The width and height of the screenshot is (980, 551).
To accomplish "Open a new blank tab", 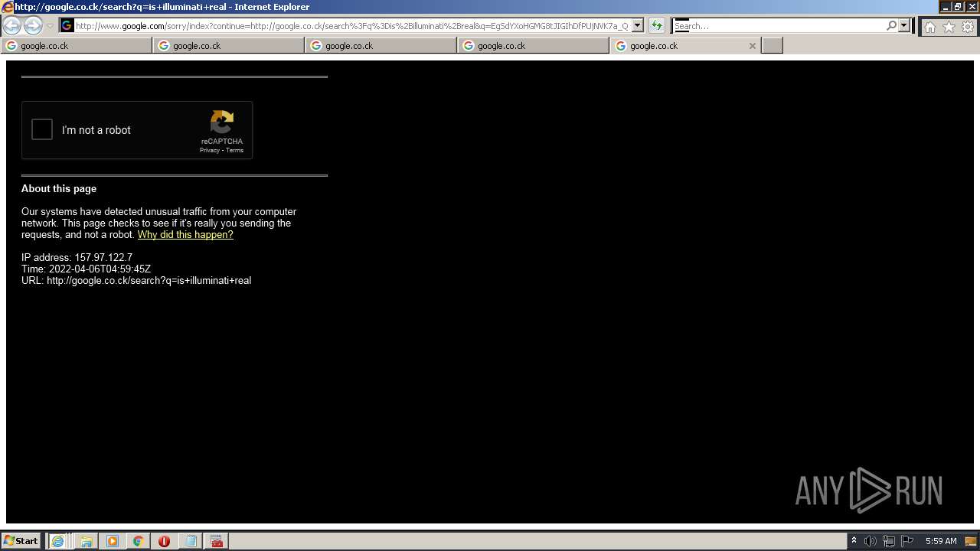I will [773, 46].
